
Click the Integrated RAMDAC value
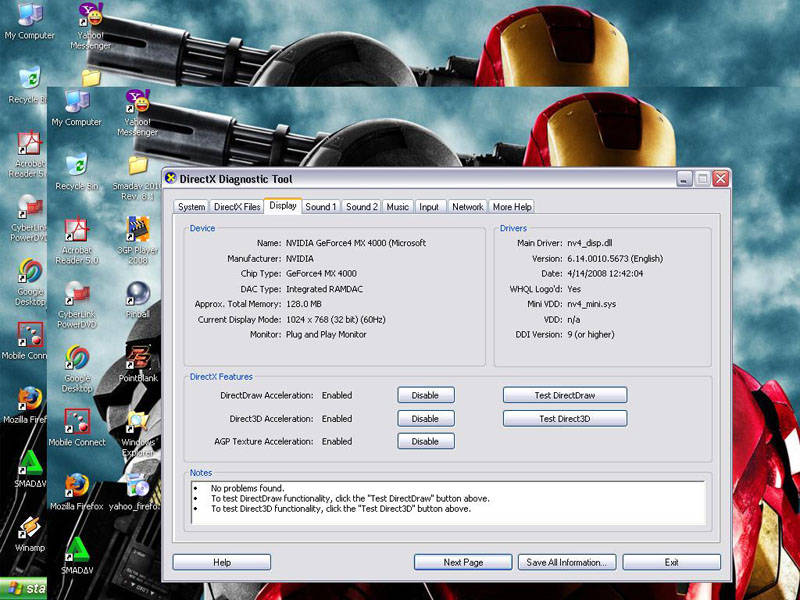[324, 289]
